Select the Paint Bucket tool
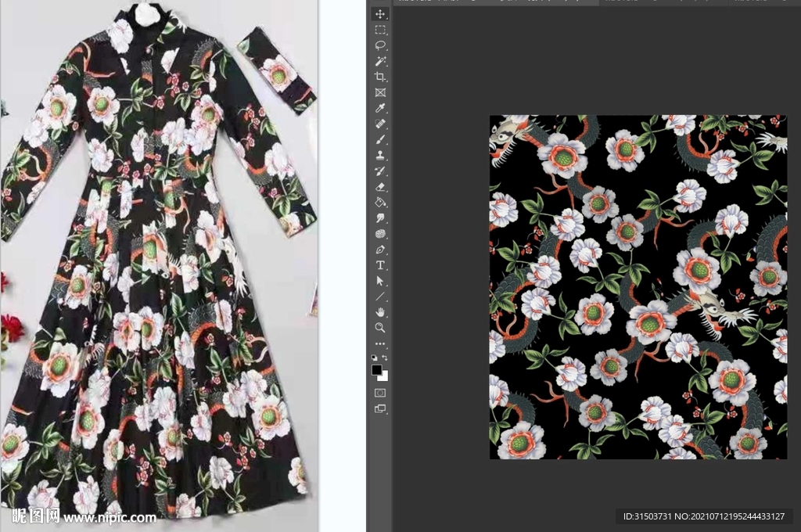Viewport: 801px width, 532px height. point(380,202)
